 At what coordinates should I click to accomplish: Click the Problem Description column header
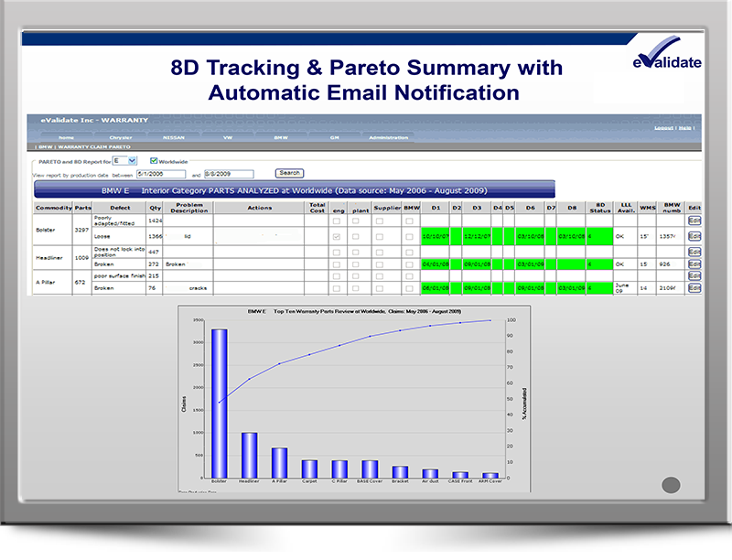(189, 208)
